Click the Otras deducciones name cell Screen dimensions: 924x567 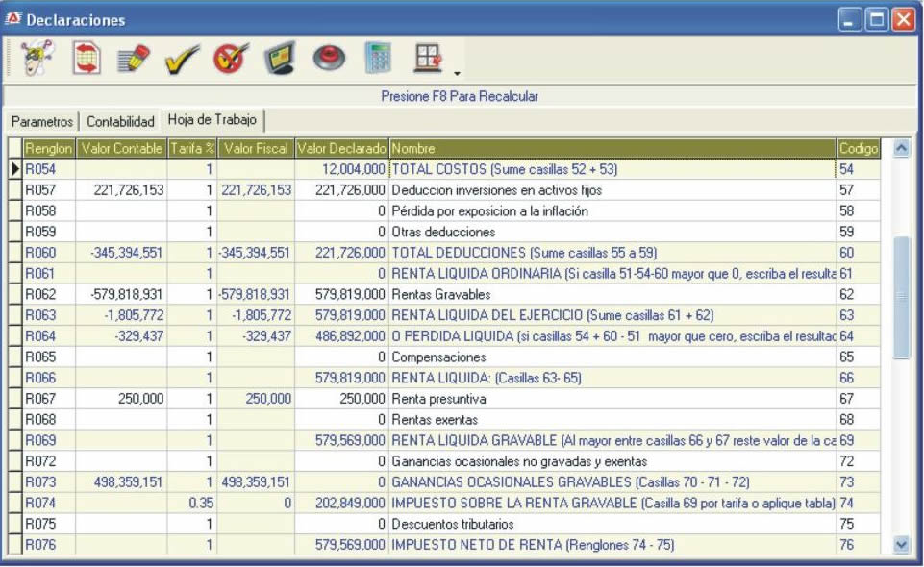click(x=612, y=232)
